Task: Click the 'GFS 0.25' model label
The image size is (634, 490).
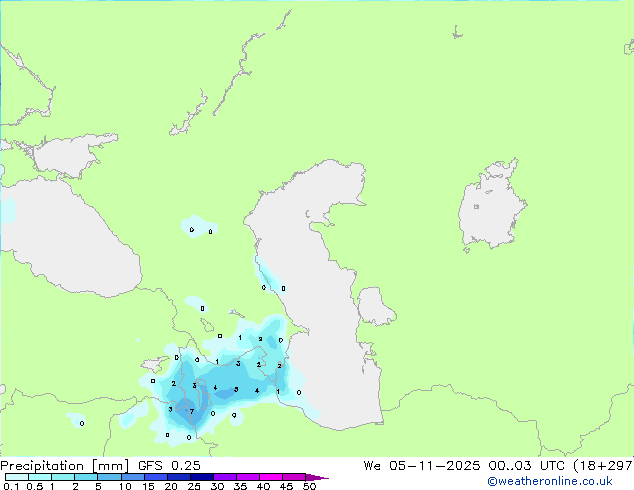Action: click(x=169, y=466)
